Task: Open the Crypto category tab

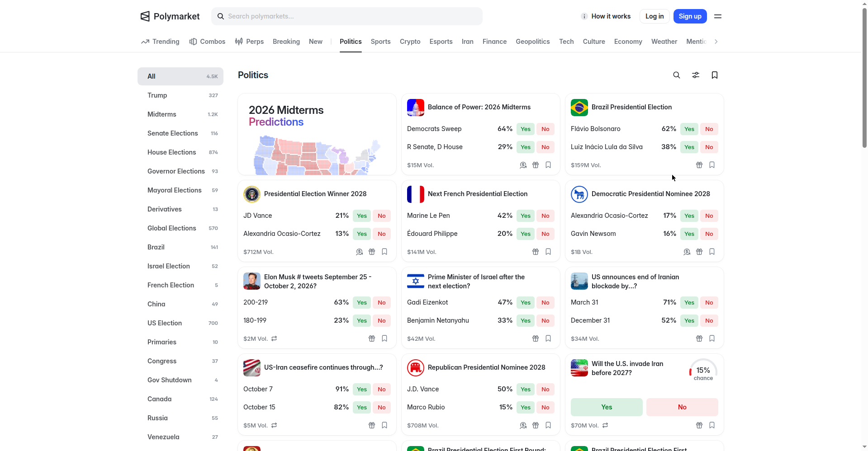Action: click(410, 42)
